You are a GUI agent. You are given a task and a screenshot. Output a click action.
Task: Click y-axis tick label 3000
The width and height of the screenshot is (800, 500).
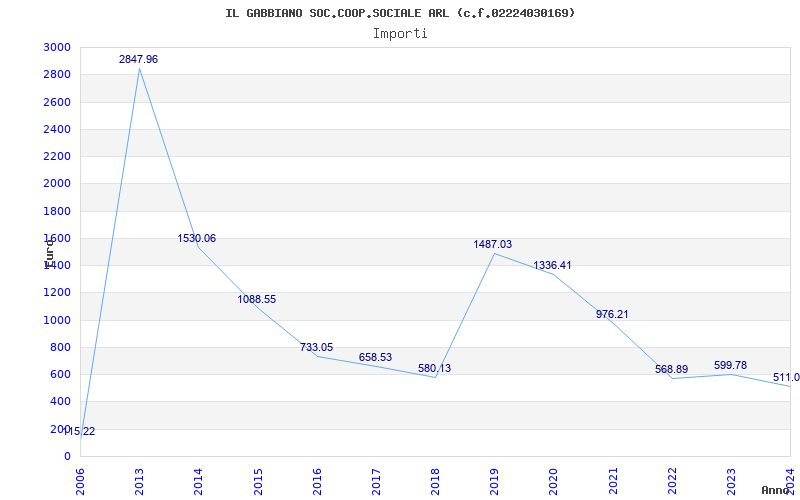coord(57,47)
